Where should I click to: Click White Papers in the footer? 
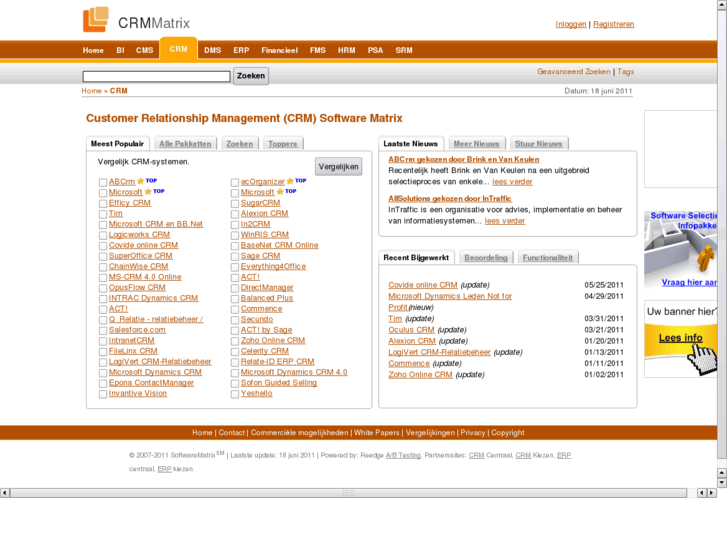(376, 433)
